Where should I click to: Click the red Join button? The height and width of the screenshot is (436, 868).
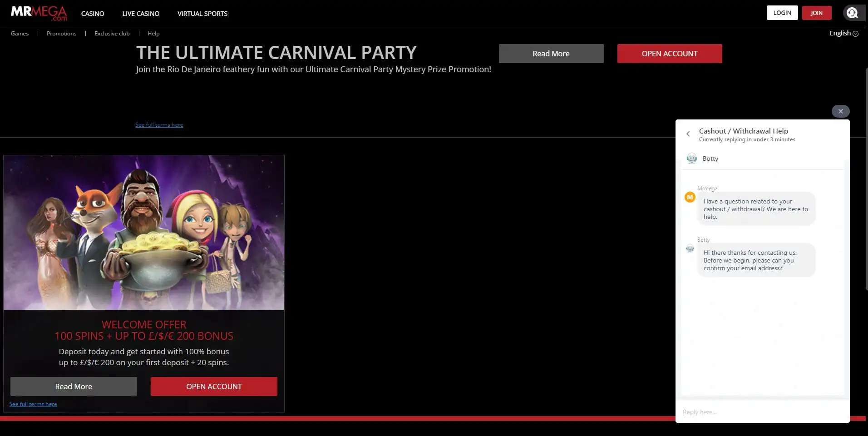[x=816, y=13]
